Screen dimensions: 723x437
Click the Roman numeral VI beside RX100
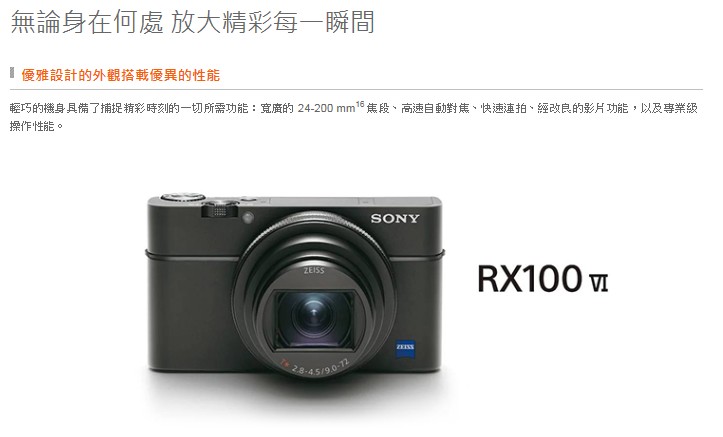coord(599,283)
